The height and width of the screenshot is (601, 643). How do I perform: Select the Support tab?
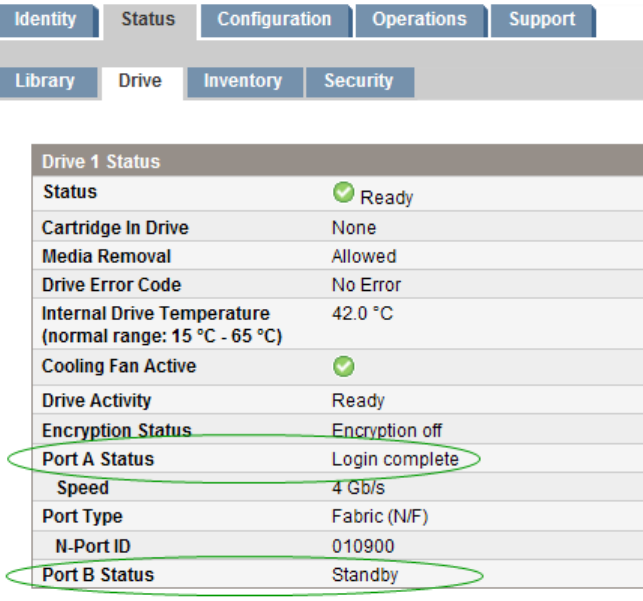[x=541, y=19]
